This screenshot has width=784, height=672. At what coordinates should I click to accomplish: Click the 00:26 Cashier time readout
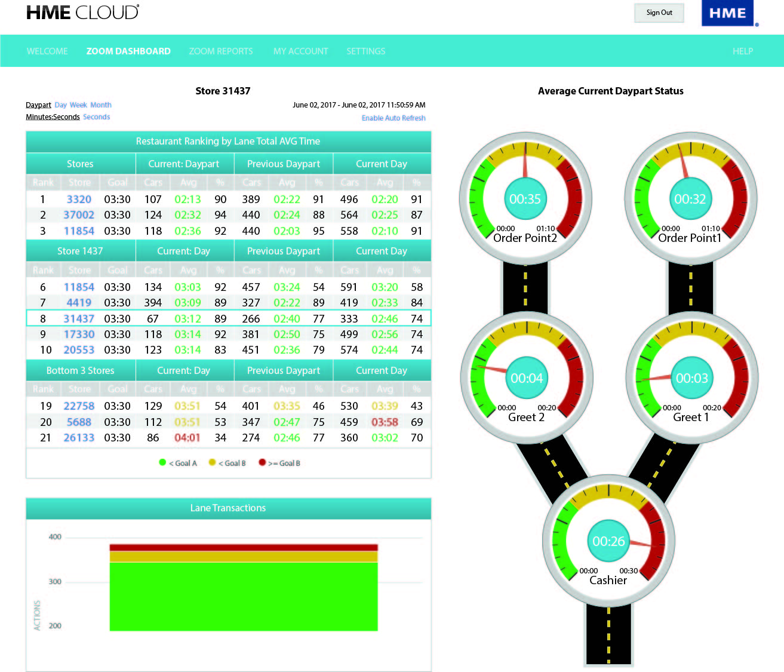pos(608,541)
